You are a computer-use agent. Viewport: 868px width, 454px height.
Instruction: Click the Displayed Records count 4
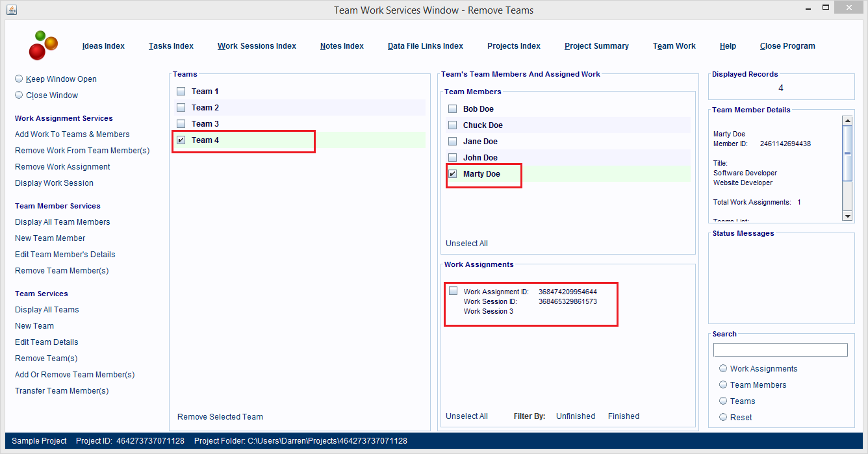[x=781, y=88]
